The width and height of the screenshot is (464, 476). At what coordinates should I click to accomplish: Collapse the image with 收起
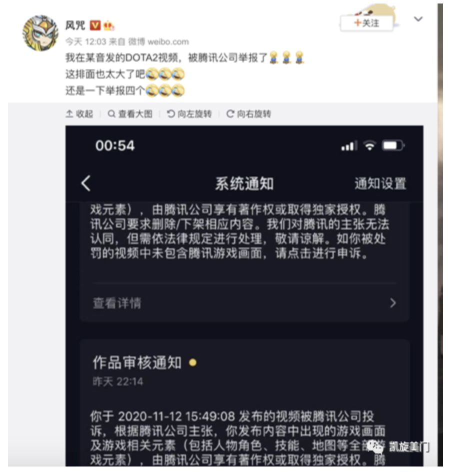click(x=79, y=114)
